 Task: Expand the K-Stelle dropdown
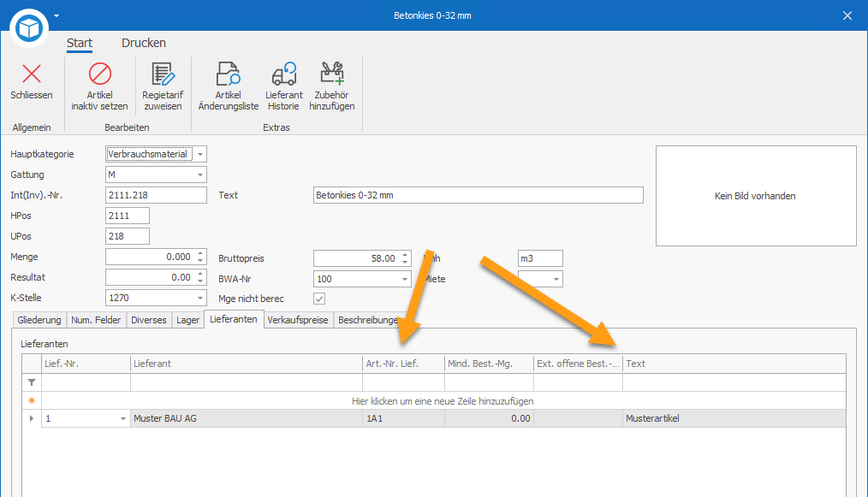[200, 298]
